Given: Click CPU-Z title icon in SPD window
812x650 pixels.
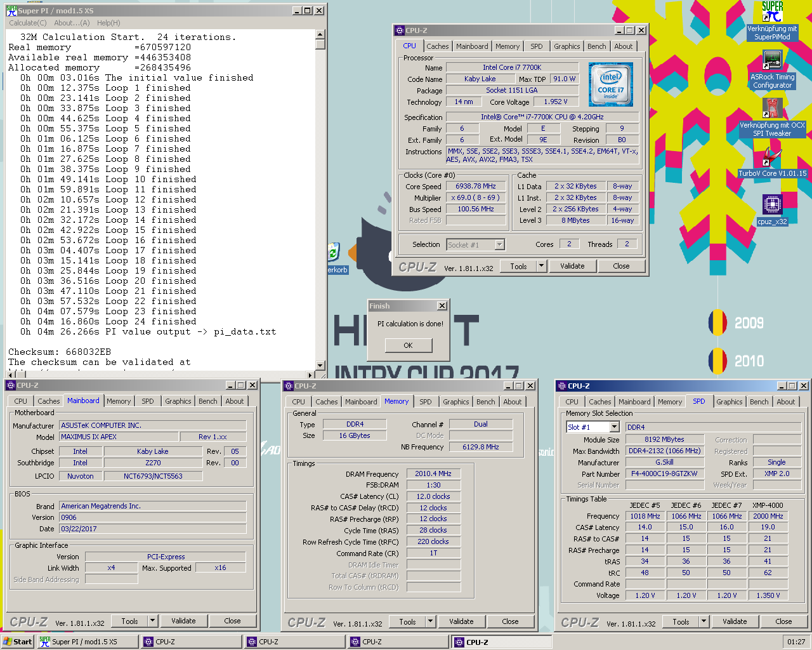Looking at the screenshot, I should tap(561, 385).
